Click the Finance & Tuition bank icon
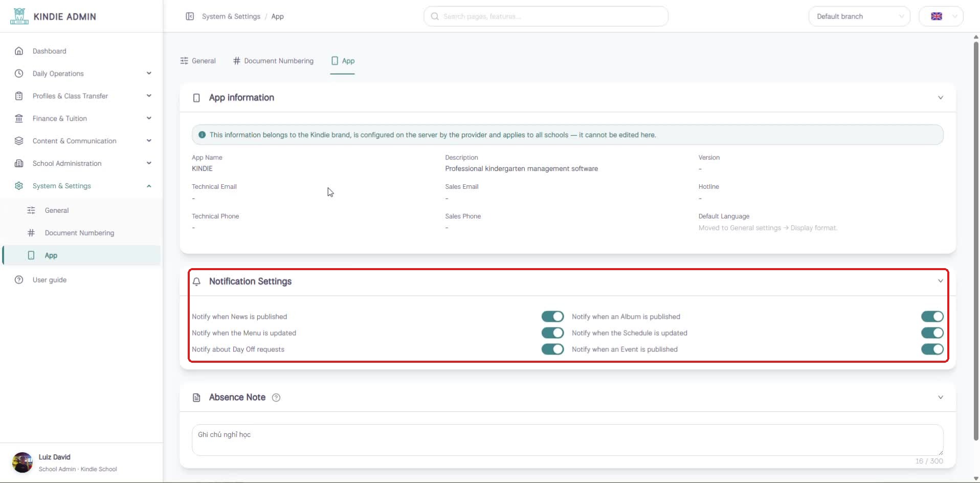The width and height of the screenshot is (980, 483). point(19,118)
